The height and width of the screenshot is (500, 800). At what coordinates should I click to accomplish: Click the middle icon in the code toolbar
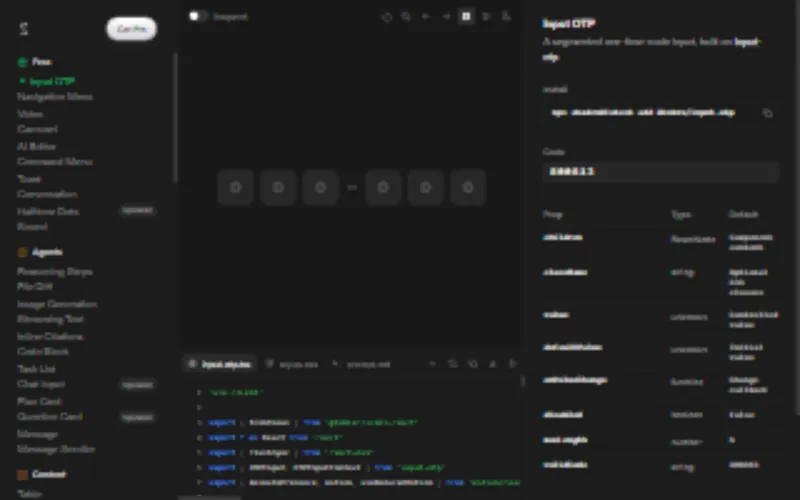coord(473,364)
